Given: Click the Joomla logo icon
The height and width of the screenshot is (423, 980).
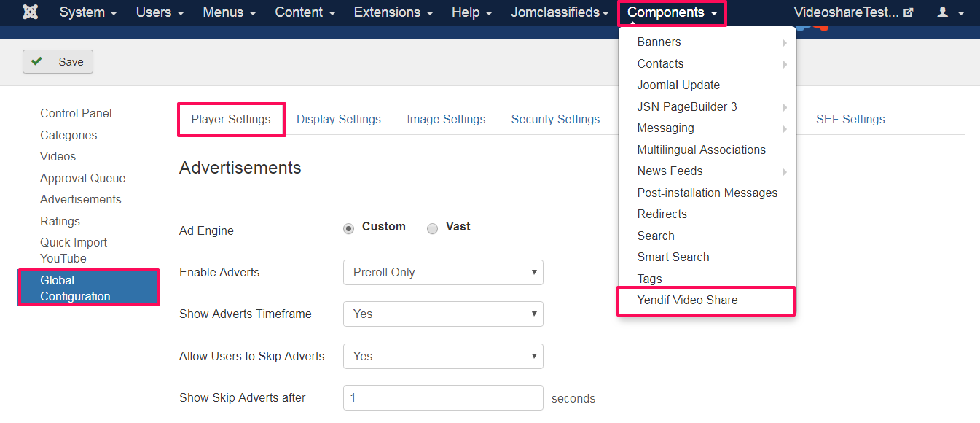Looking at the screenshot, I should 31,12.
